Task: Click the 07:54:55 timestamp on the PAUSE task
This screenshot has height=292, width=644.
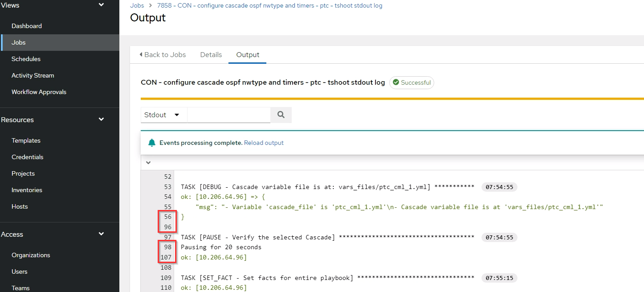Action: point(499,237)
